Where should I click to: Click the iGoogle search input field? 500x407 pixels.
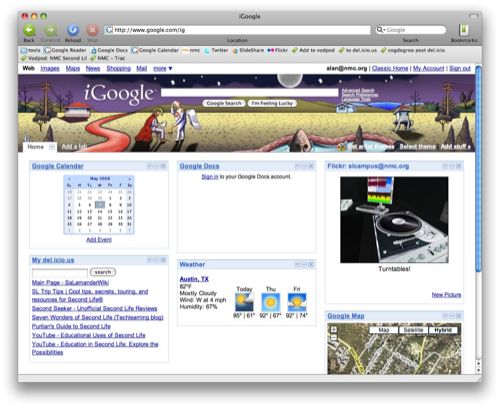[249, 92]
